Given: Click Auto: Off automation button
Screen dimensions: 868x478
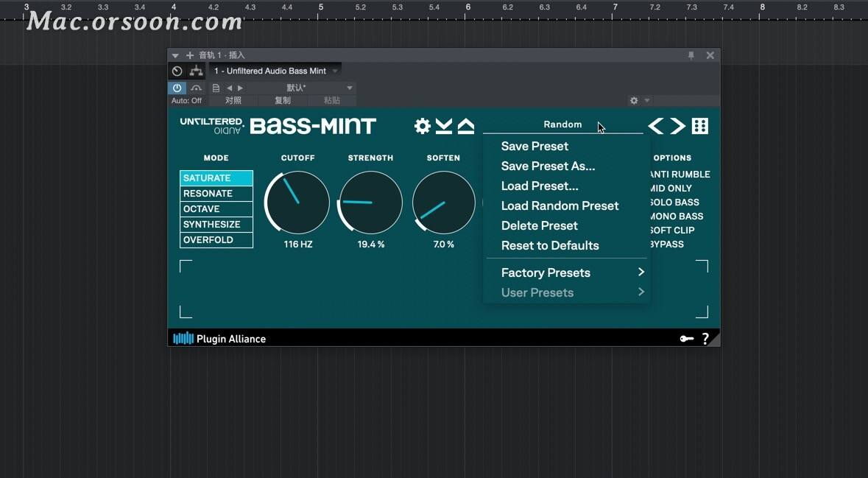Looking at the screenshot, I should tap(186, 101).
